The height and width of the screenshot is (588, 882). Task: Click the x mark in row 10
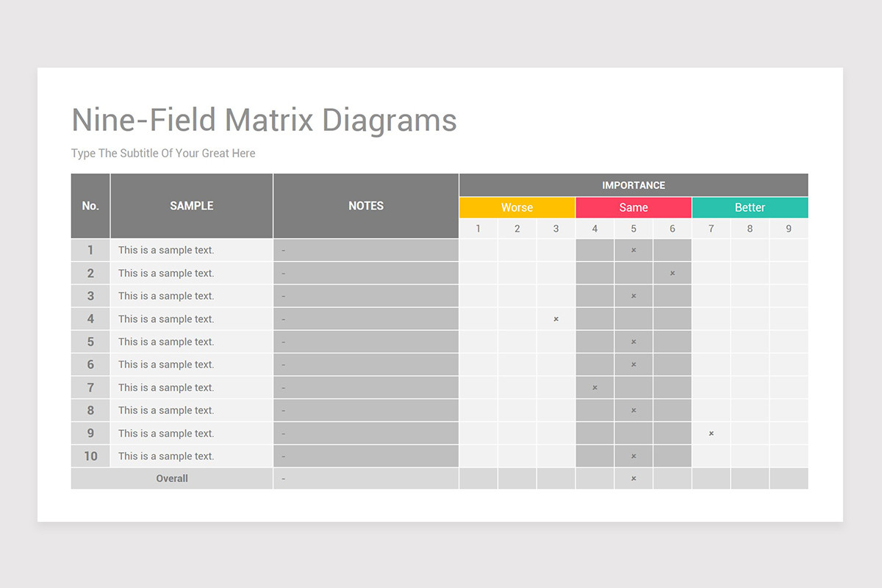click(x=634, y=456)
